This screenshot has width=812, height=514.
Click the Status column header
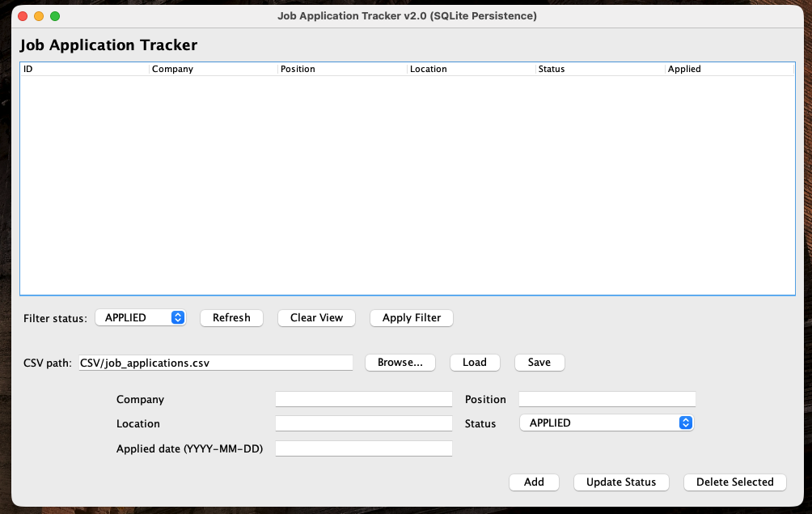600,69
